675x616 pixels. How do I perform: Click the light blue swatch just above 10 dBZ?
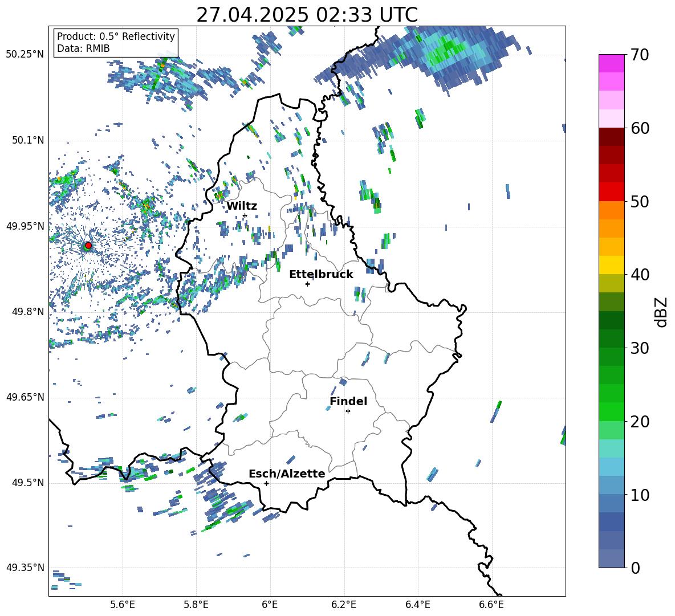[x=612, y=486]
